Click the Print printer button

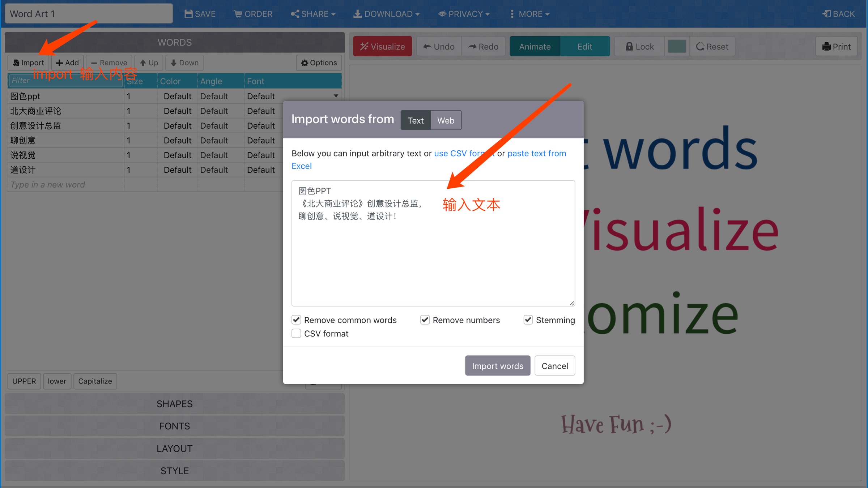tap(836, 46)
